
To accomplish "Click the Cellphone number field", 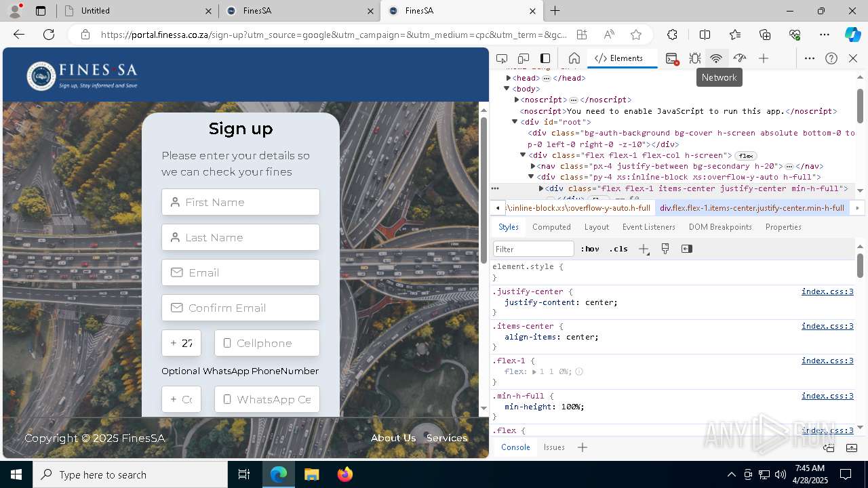I will coord(267,343).
